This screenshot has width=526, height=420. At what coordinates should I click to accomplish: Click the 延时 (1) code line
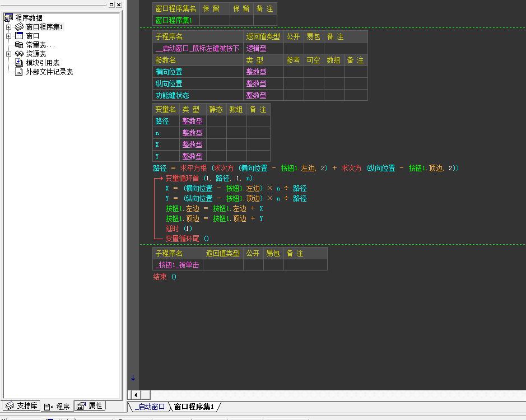[179, 228]
